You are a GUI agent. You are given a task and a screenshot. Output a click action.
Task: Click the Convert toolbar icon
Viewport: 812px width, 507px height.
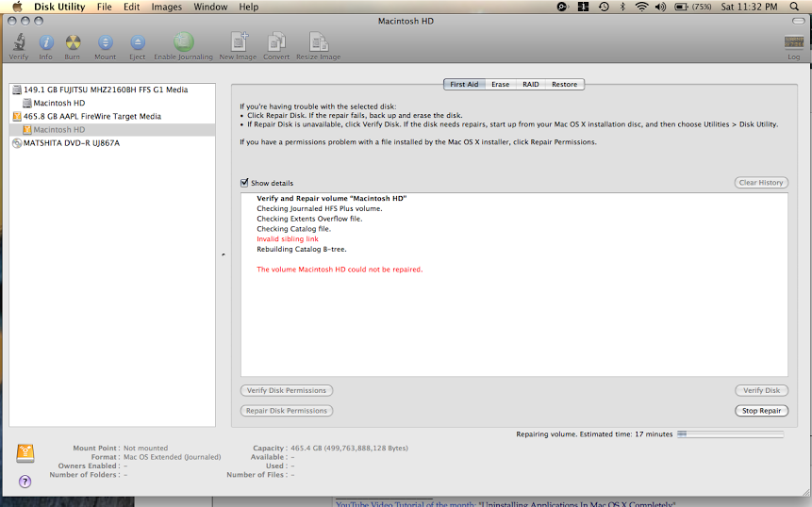[276, 41]
